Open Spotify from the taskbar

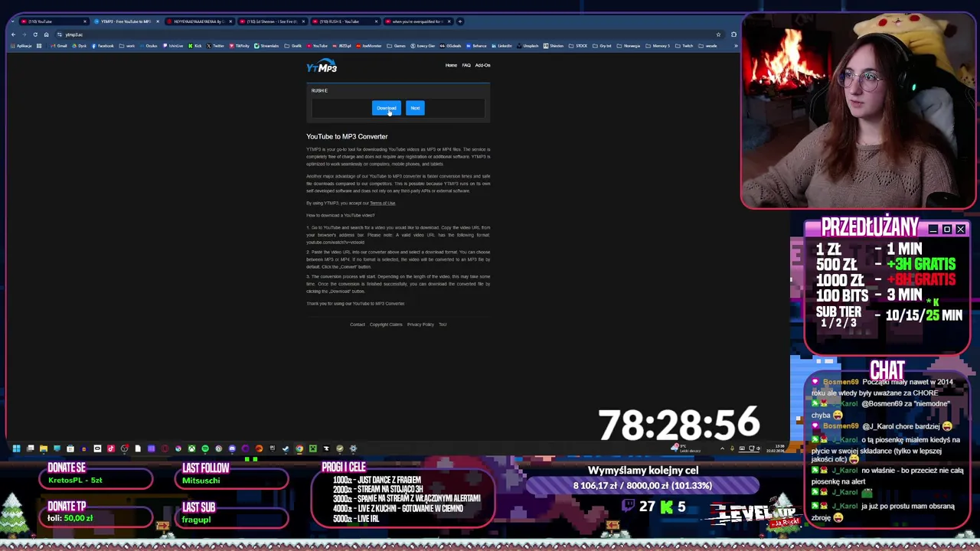pyautogui.click(x=205, y=448)
